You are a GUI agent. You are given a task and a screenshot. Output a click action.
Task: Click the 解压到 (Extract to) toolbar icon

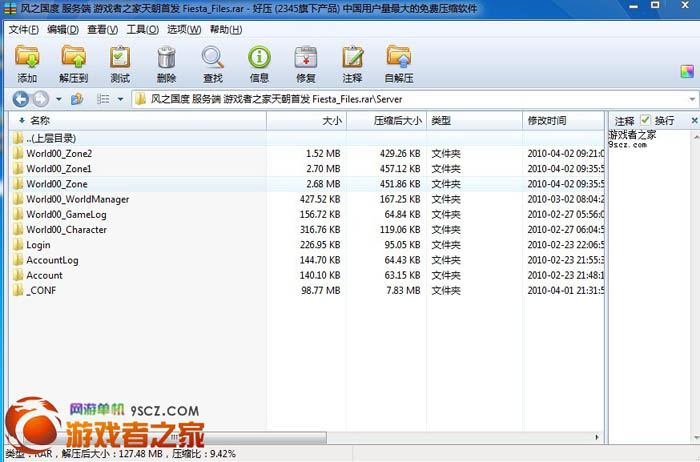pos(73,62)
